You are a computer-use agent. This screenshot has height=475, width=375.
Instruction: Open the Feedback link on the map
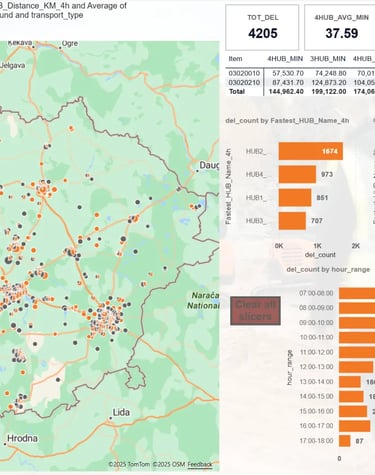(x=200, y=464)
